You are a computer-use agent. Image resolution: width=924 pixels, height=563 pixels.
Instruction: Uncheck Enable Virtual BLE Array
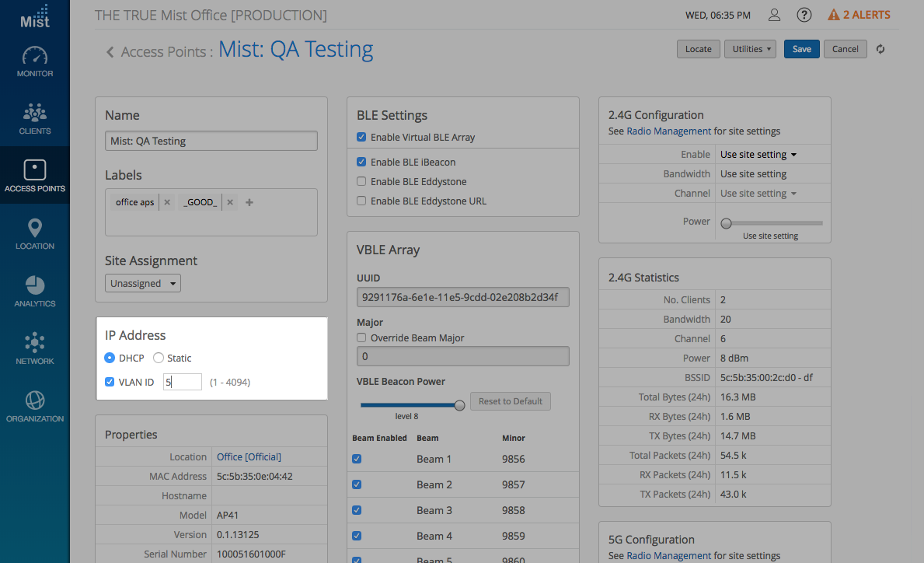361,138
